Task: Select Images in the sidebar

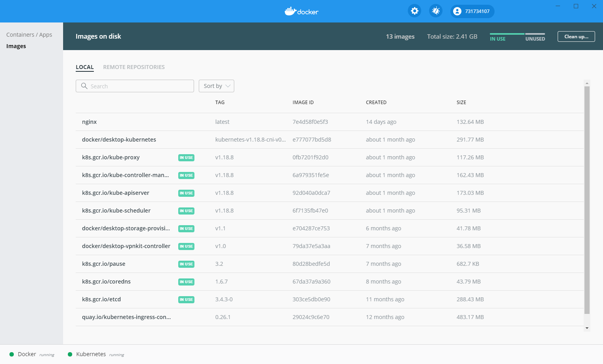Action: [16, 46]
